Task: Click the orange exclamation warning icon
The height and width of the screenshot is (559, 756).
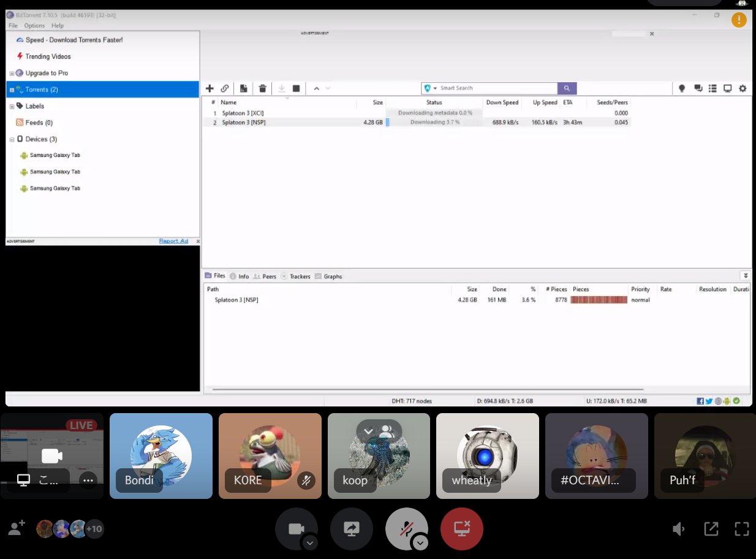Action: [739, 20]
